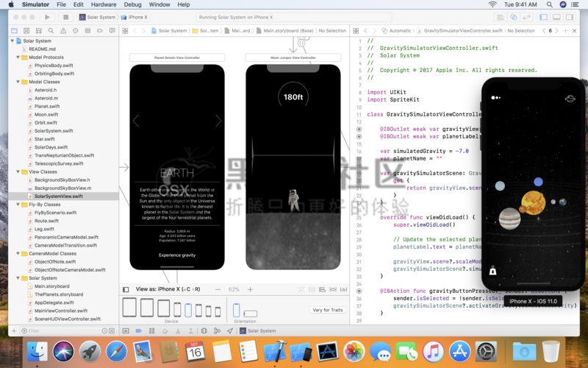Viewport: 588px width, 368px height.
Task: Open Spotlight search in menu bar
Action: (x=549, y=4)
